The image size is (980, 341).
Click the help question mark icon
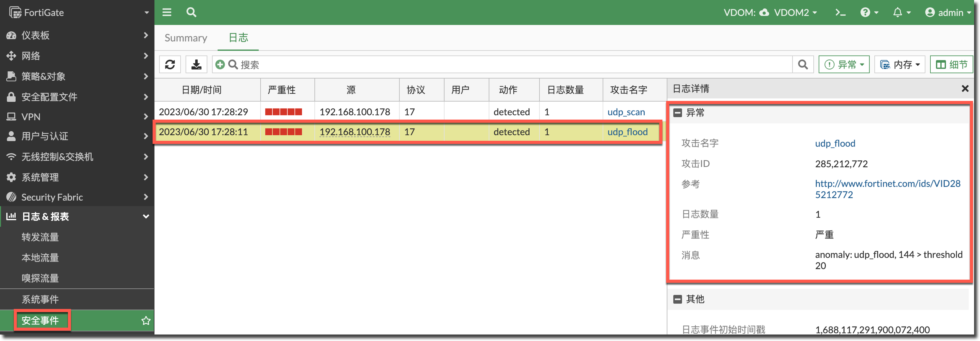865,12
